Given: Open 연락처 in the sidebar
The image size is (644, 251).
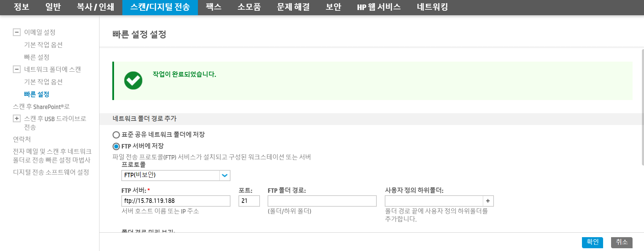Looking at the screenshot, I should (x=22, y=139).
